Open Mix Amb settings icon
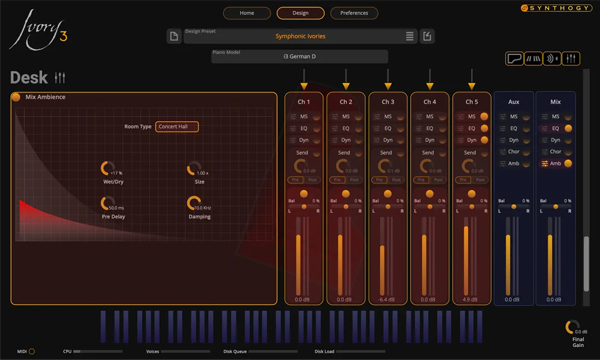 click(545, 164)
